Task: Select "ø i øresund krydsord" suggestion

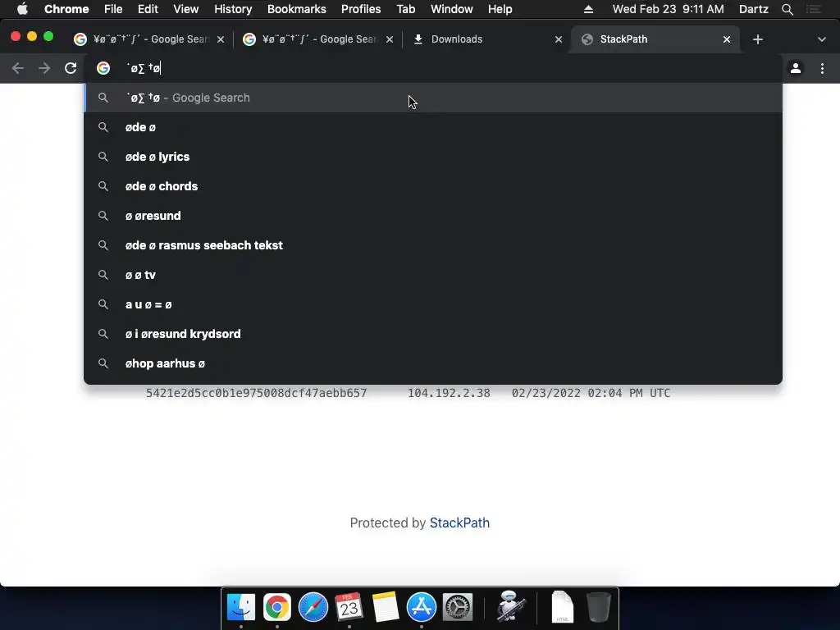Action: [x=433, y=334]
